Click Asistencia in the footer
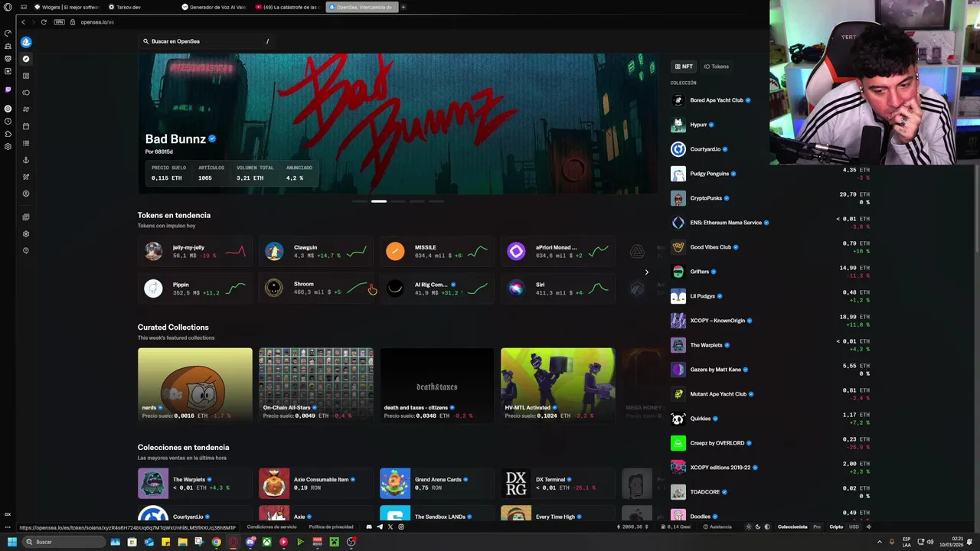The image size is (980, 551). [x=717, y=527]
